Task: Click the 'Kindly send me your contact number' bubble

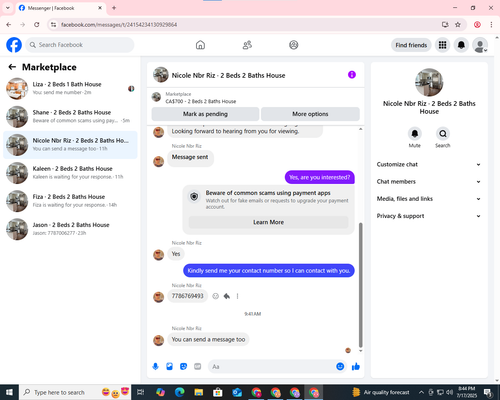Action: pos(269,270)
